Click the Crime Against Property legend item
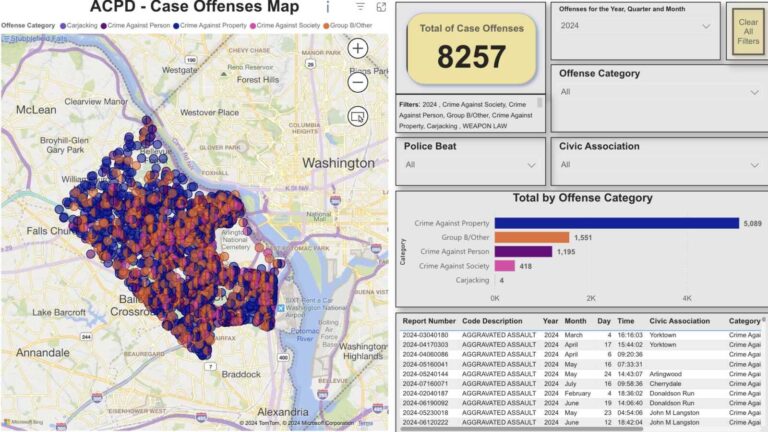The image size is (768, 432). [210, 25]
